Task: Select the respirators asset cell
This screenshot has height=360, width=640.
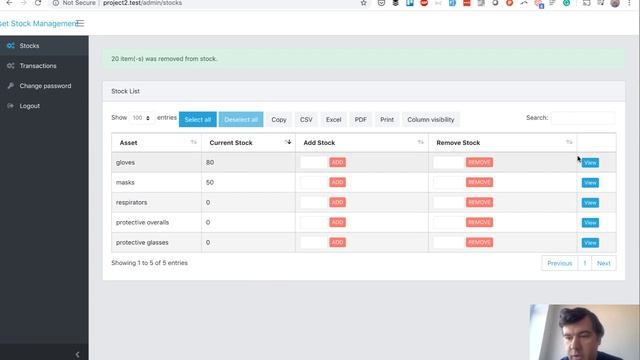Action: [x=156, y=202]
